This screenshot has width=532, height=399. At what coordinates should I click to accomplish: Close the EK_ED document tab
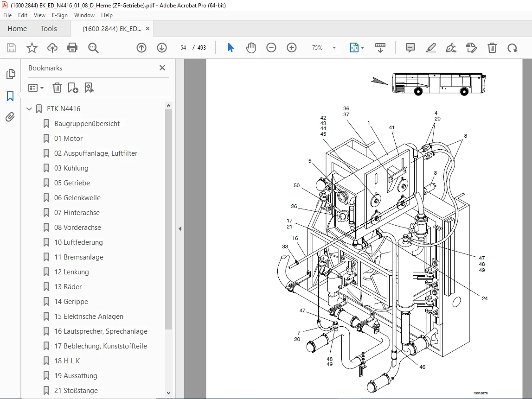coord(147,29)
